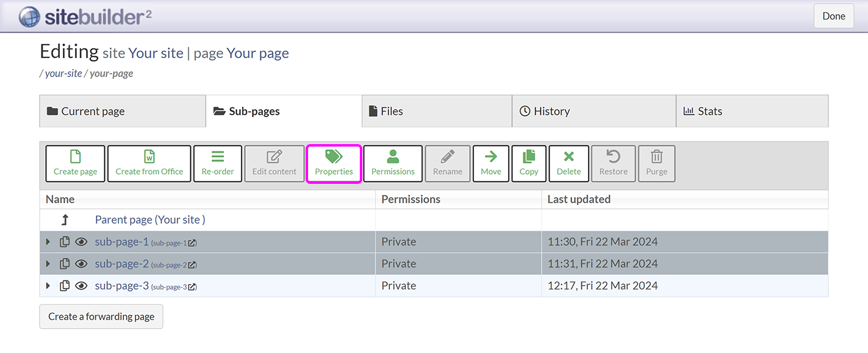Expand the sub-page-1 row arrow
The image size is (868, 353).
[x=49, y=242]
